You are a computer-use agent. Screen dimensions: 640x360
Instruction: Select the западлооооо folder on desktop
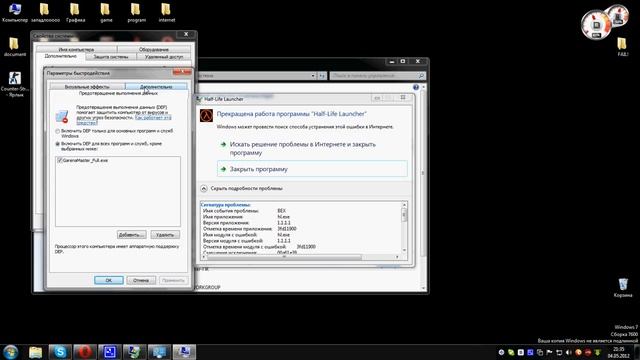tap(45, 12)
